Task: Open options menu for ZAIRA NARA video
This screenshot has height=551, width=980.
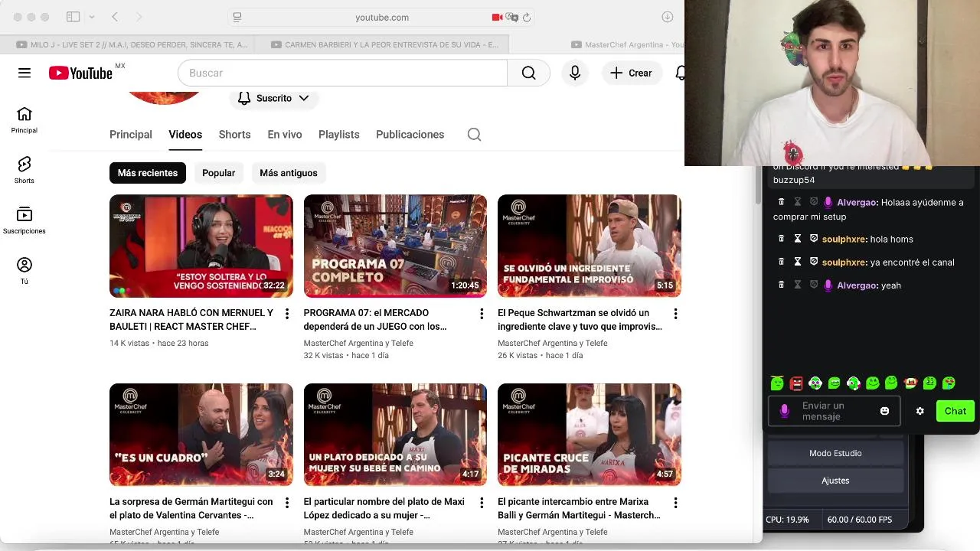Action: 287,314
